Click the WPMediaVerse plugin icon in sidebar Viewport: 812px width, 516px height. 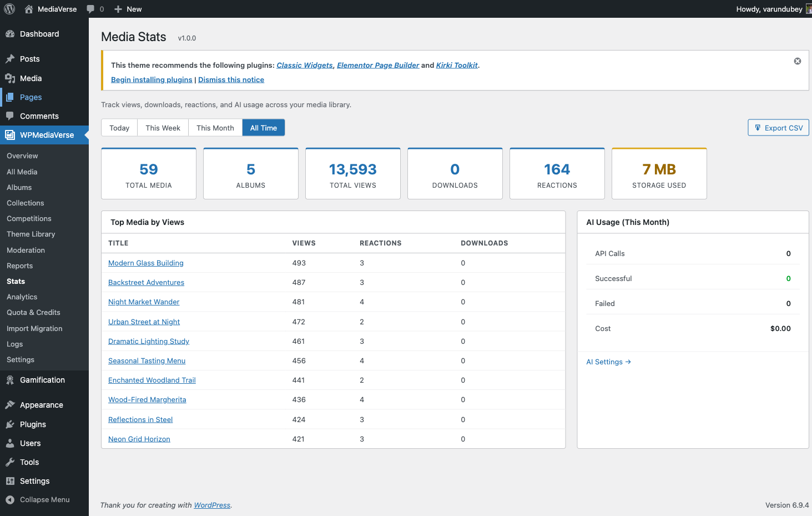(11, 134)
